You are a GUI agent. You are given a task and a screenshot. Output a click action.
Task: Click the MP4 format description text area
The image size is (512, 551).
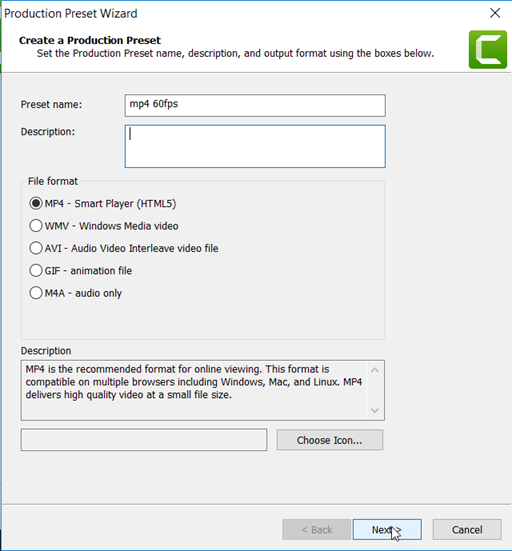click(194, 390)
